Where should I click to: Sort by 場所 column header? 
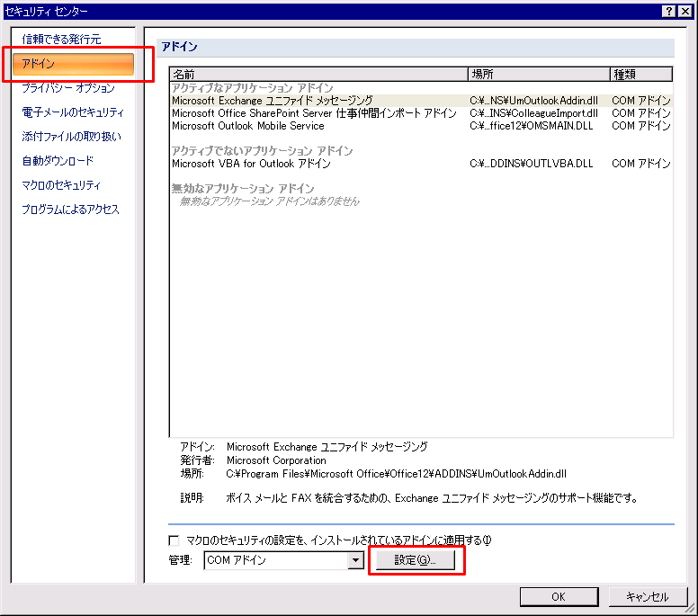tap(539, 74)
